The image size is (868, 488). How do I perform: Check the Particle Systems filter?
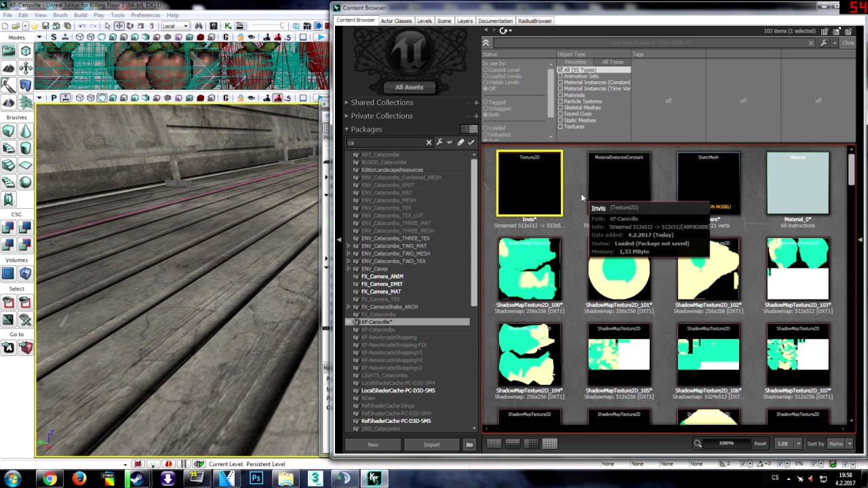pos(560,101)
